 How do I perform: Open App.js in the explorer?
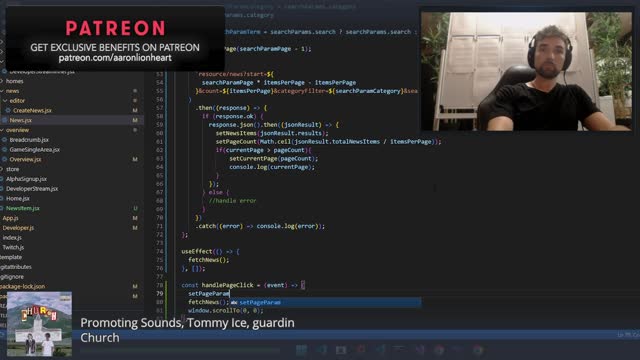point(10,218)
